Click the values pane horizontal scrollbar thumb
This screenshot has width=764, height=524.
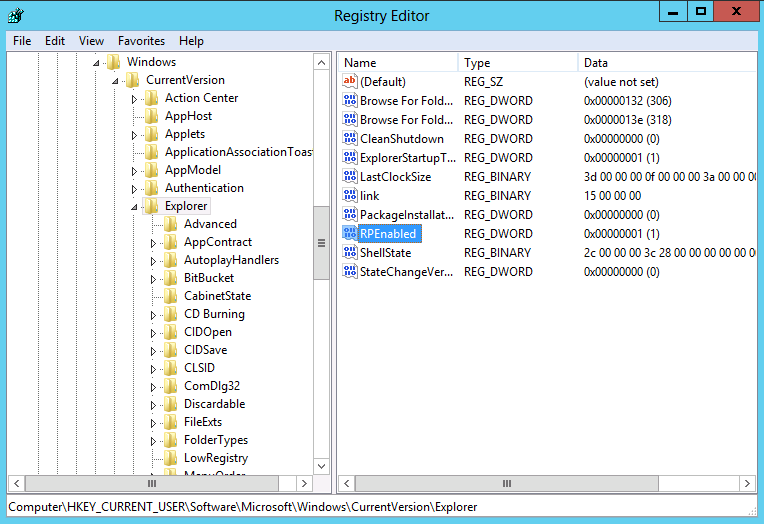pyautogui.click(x=507, y=484)
